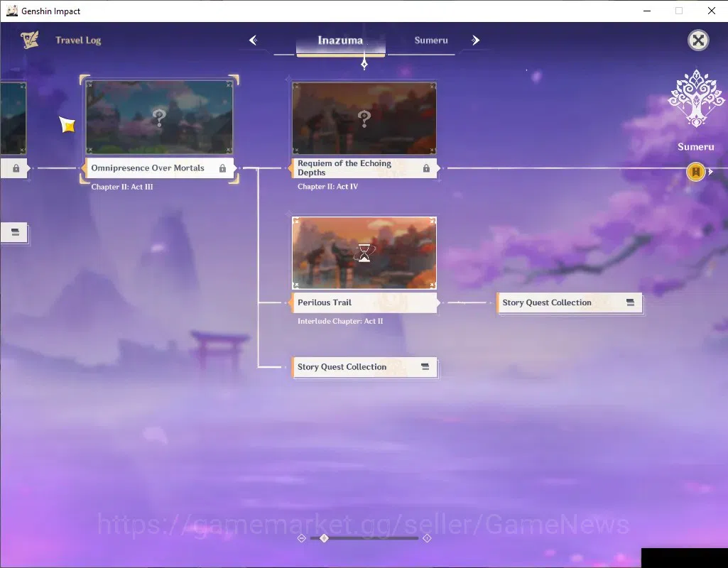Screen dimensions: 728x568
Task: Click question mark on Omnipresence Over Mortals image
Action: tap(159, 118)
